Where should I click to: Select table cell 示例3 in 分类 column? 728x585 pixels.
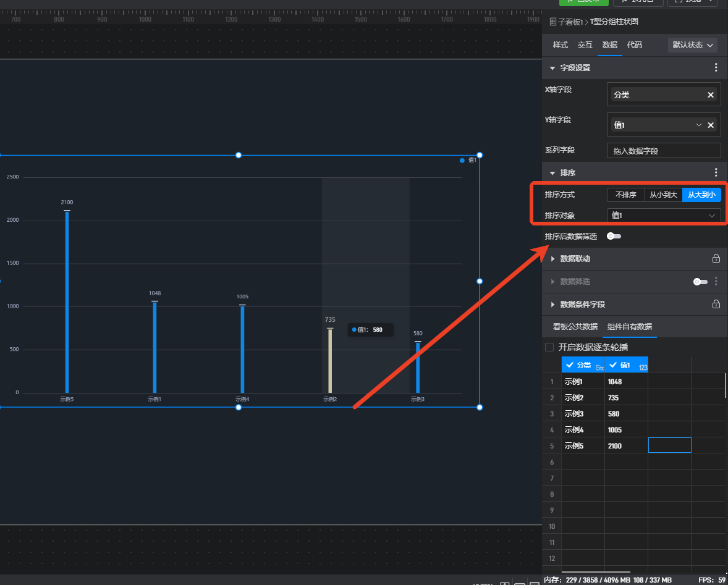click(x=583, y=413)
